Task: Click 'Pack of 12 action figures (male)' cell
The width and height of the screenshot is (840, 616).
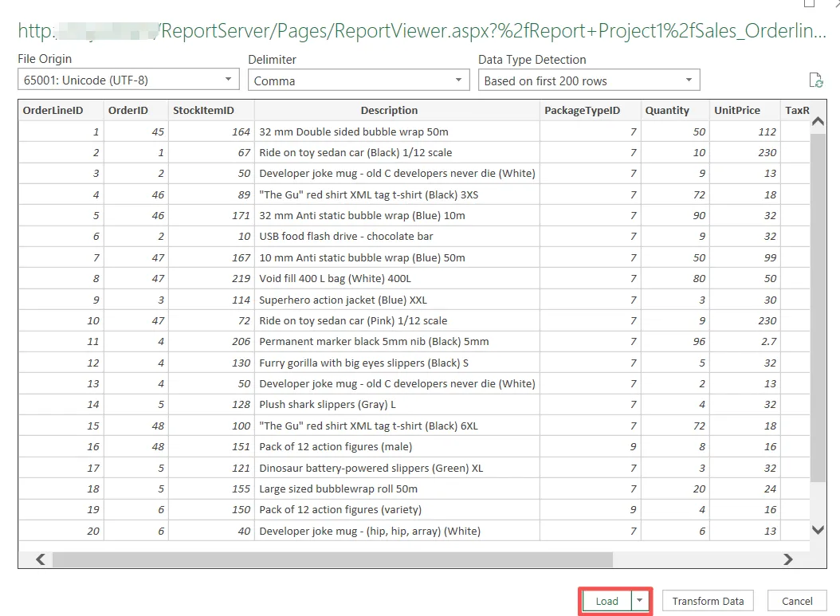Action: [x=397, y=447]
